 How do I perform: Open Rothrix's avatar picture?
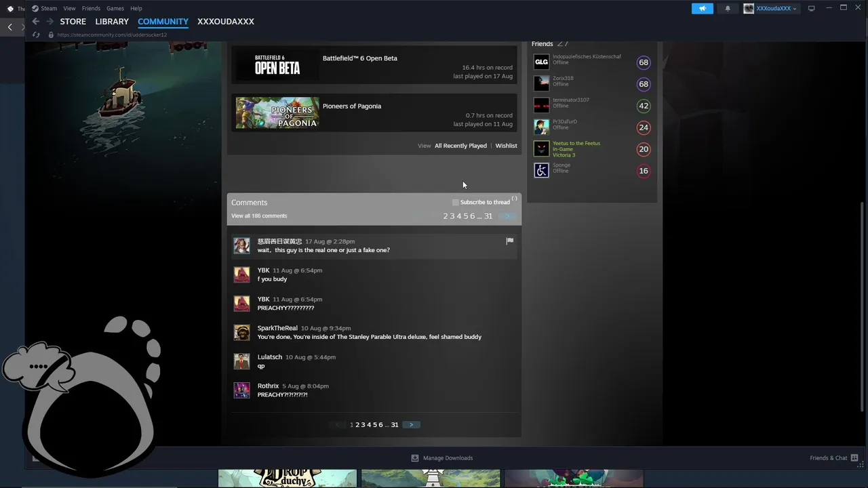click(242, 390)
